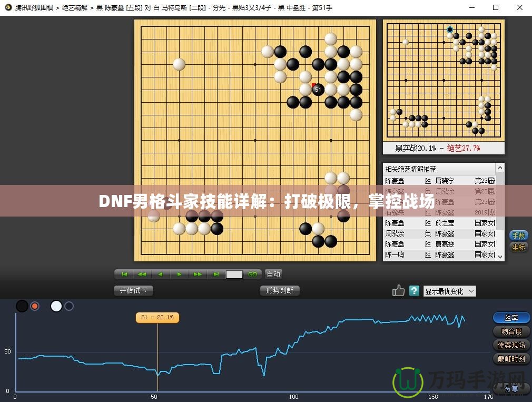This screenshot has width=532, height=402.
Task: Open the 显示最优变化 dropdown
Action: coord(449,291)
